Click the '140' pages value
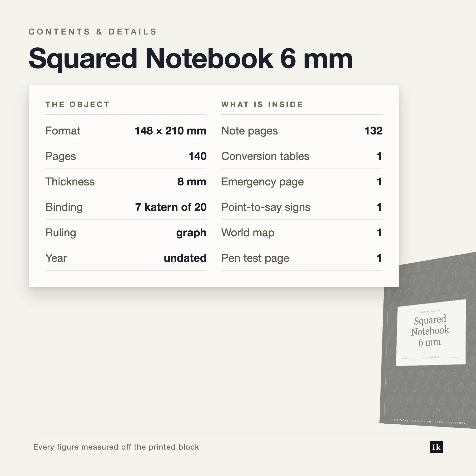 pos(197,156)
